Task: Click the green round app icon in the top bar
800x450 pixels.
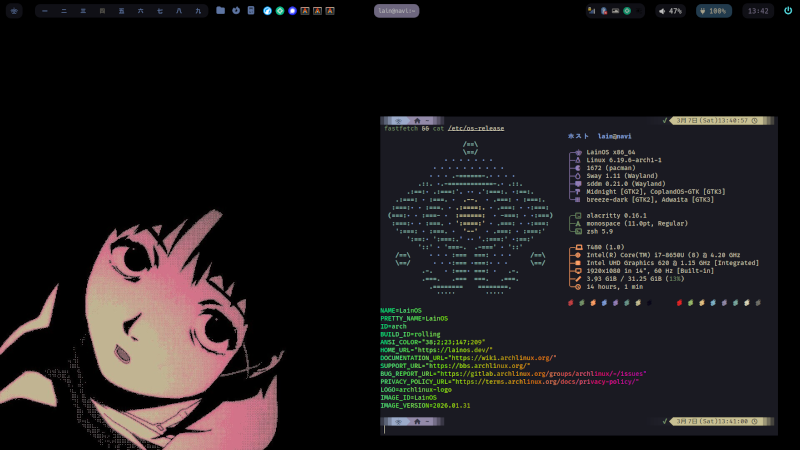Action: (279, 11)
